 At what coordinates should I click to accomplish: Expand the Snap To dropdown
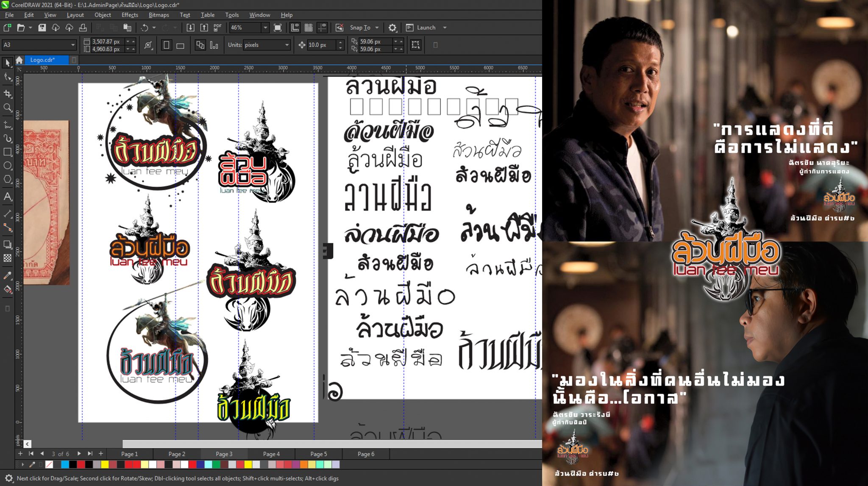coord(377,28)
